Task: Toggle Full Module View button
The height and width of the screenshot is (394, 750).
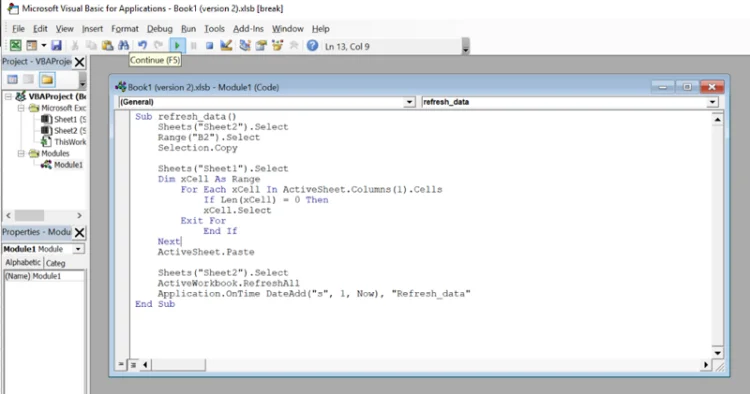Action: coord(133,365)
